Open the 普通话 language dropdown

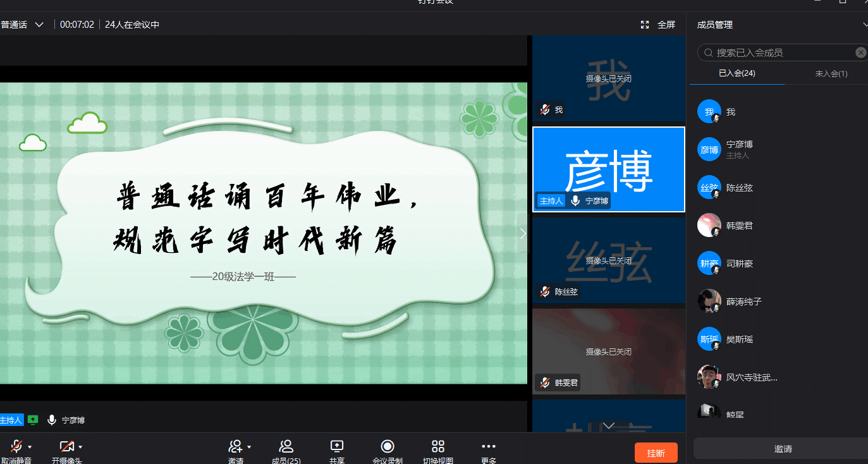pyautogui.click(x=22, y=25)
